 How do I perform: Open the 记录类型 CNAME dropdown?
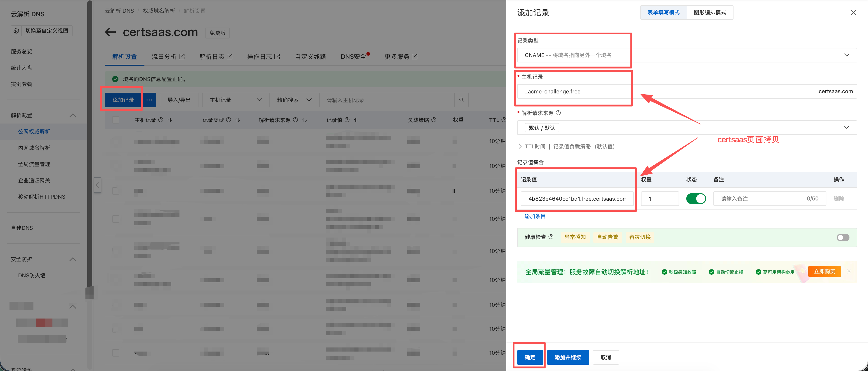687,55
